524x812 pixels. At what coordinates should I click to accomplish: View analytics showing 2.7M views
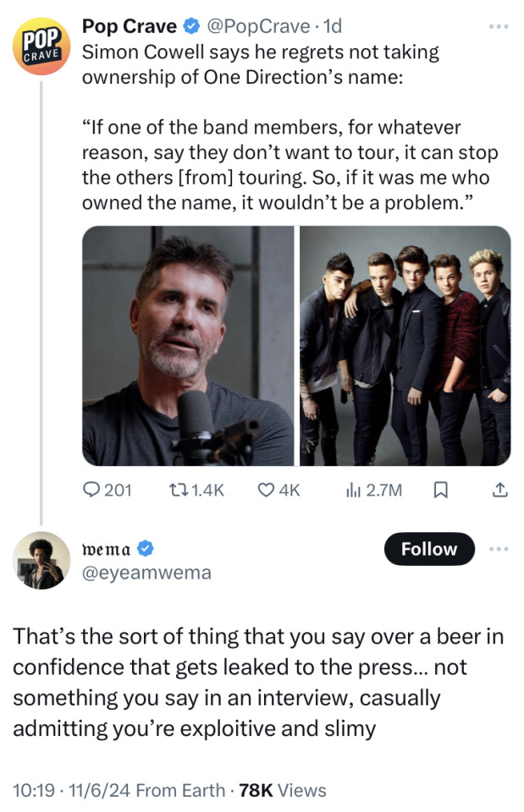point(356,490)
